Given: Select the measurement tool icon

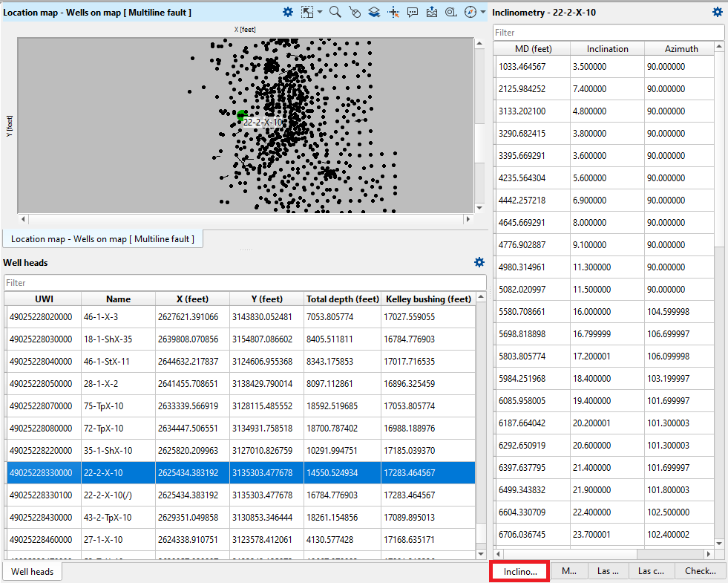Looking at the screenshot, I should click(451, 12).
